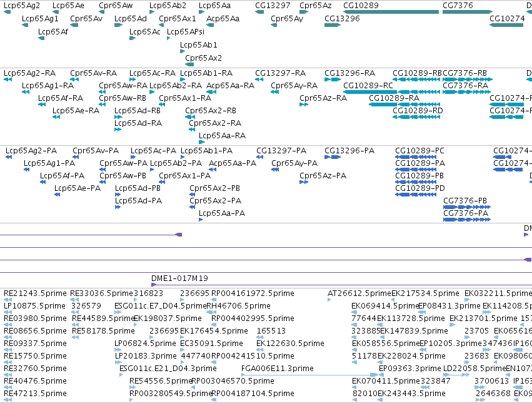This screenshot has width=532, height=403.
Task: Select transcript label Cpr65Ax2-RB
Action: [x=211, y=111]
